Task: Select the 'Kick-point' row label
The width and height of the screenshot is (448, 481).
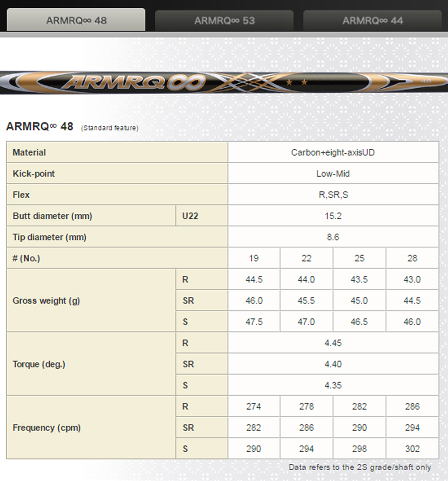Action: tap(34, 173)
